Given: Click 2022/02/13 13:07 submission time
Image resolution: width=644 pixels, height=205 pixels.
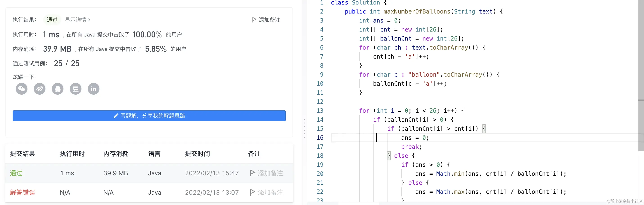Looking at the screenshot, I should click(x=212, y=192).
